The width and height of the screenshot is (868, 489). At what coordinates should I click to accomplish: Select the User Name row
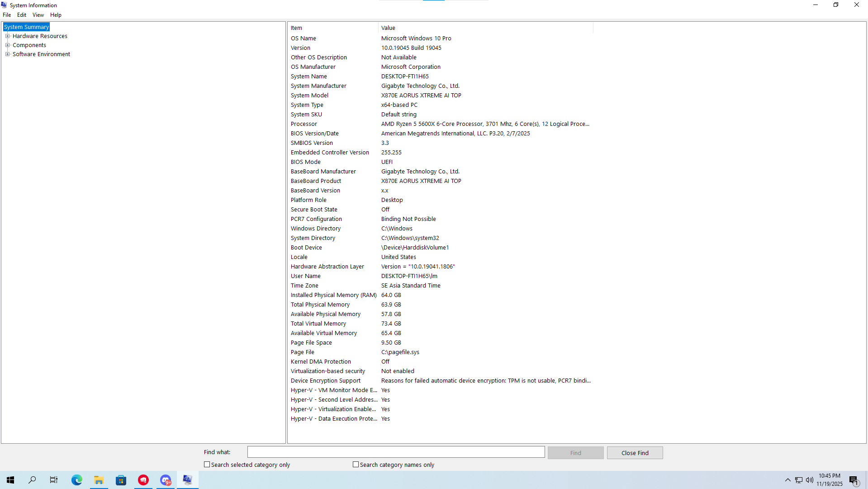441,276
